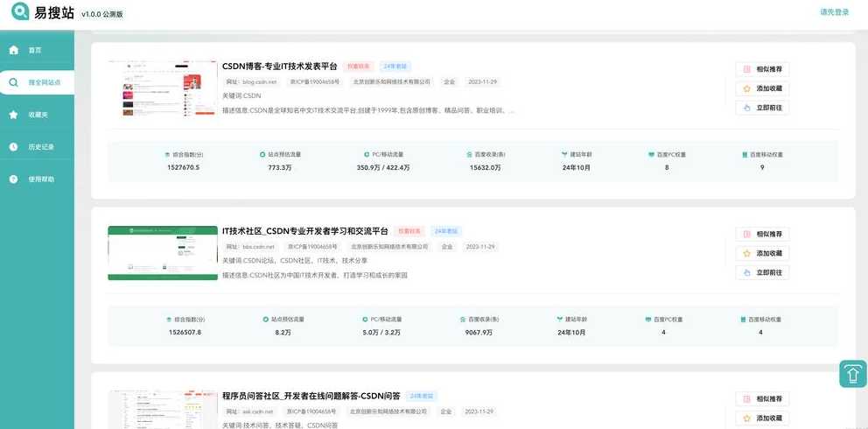
Task: Click the red tag beside IT技术社区 title
Action: 409,231
